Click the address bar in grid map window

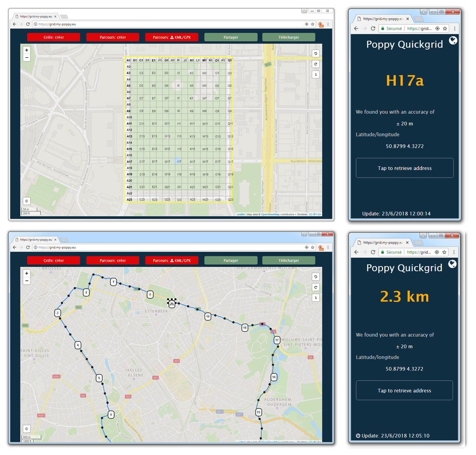point(170,24)
